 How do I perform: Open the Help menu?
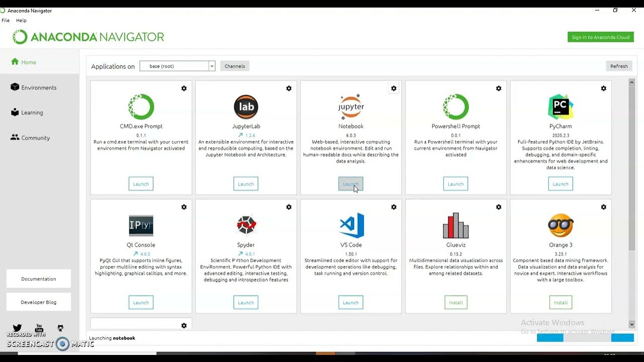(21, 21)
